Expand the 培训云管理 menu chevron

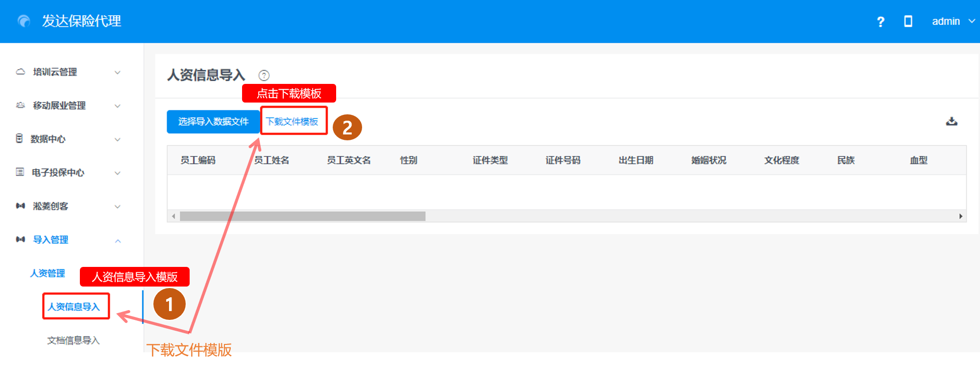click(118, 73)
